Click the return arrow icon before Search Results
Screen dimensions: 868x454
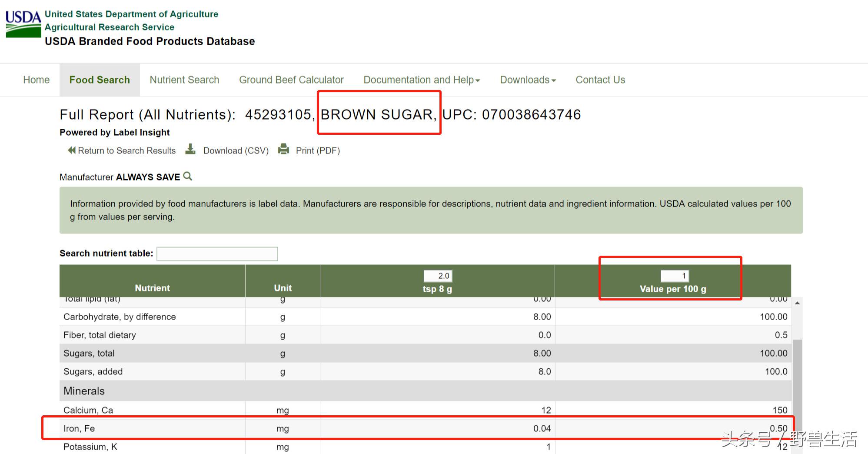(x=71, y=150)
